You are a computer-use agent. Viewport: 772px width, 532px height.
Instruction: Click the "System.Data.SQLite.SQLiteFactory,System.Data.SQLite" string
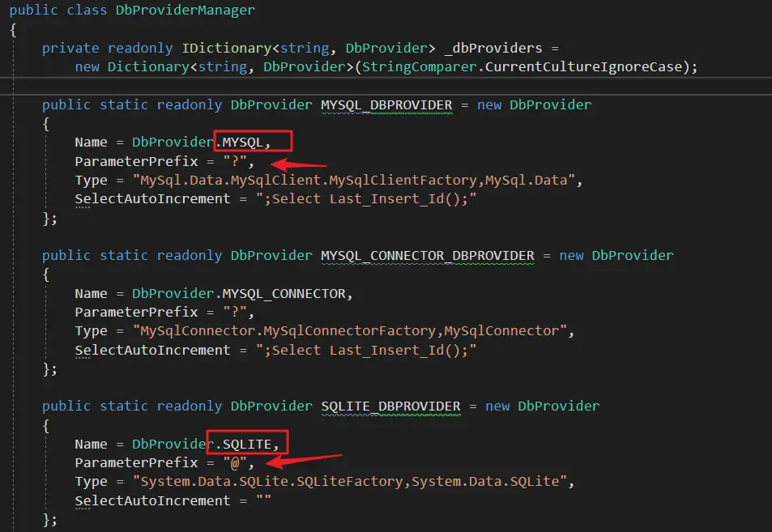point(350,481)
